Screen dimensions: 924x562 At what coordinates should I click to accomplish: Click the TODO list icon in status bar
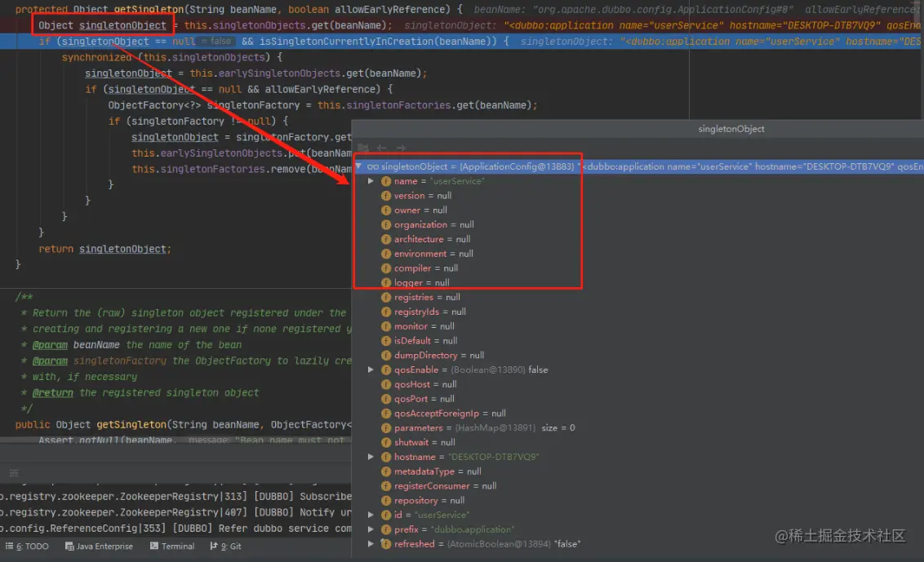point(10,547)
